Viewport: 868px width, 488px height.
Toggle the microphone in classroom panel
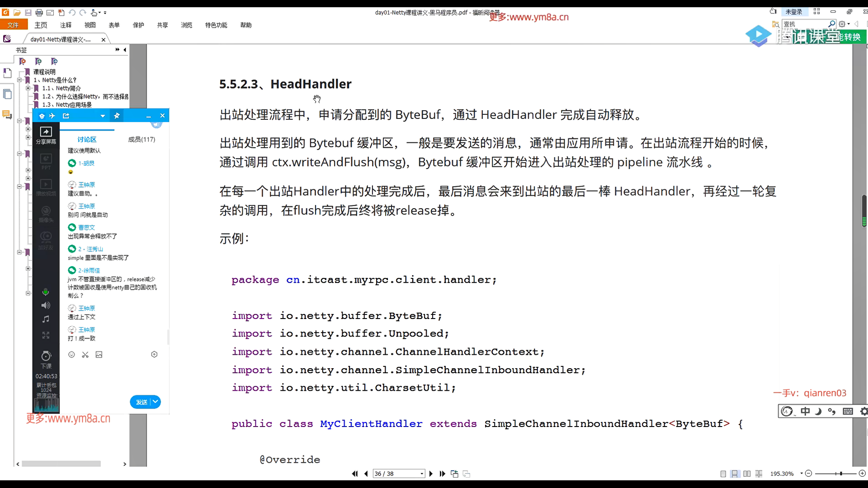[46, 292]
